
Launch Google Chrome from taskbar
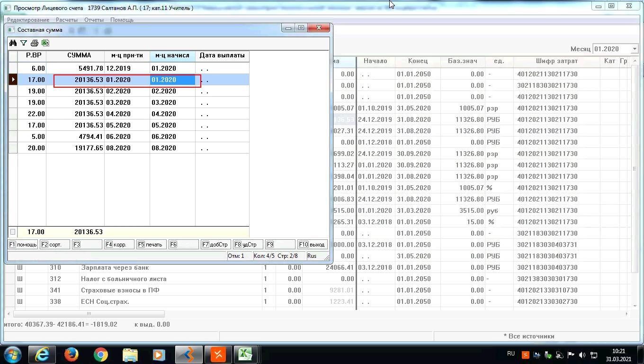(x=100, y=355)
